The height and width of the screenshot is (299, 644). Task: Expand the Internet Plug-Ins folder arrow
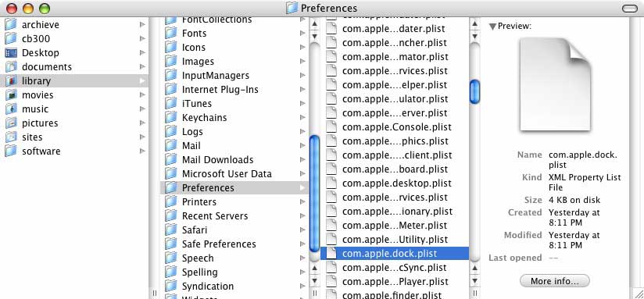click(302, 90)
